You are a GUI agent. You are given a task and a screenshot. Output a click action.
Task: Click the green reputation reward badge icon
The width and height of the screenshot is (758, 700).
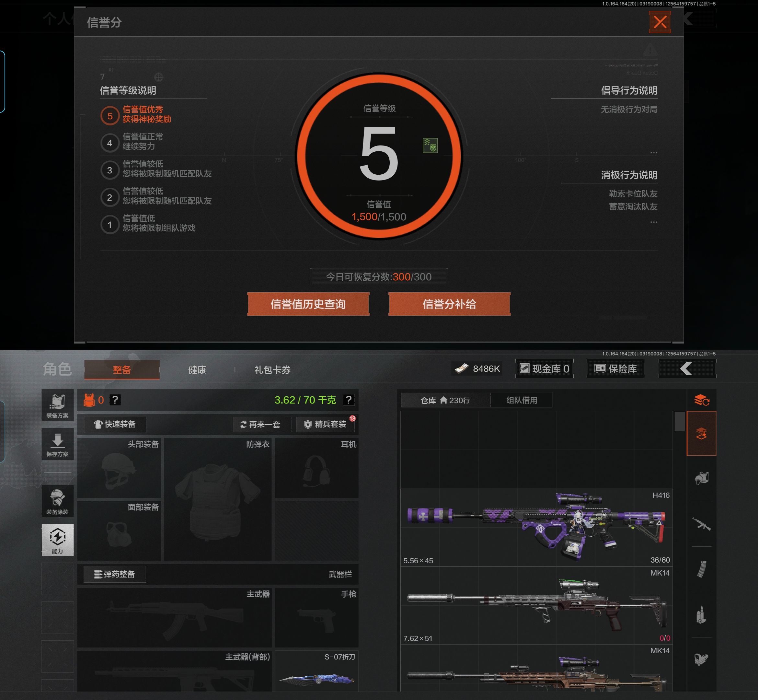pyautogui.click(x=430, y=146)
